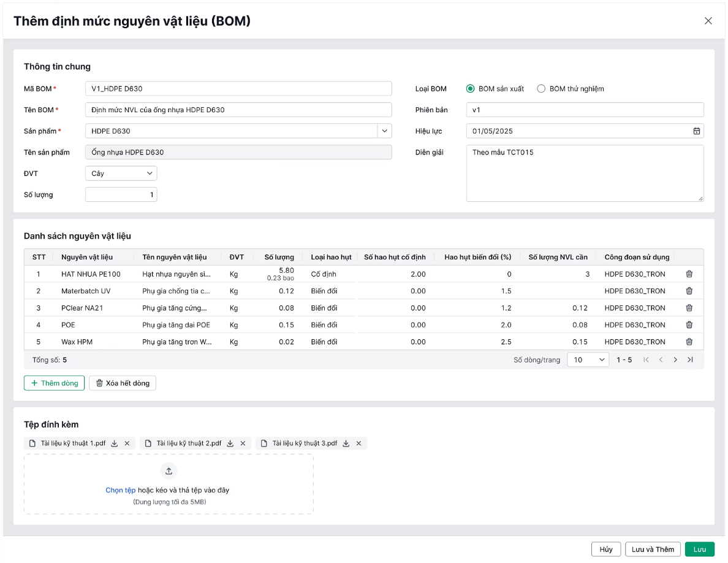Click trash icon for Wax HPM row
728x563 pixels.
click(x=689, y=342)
